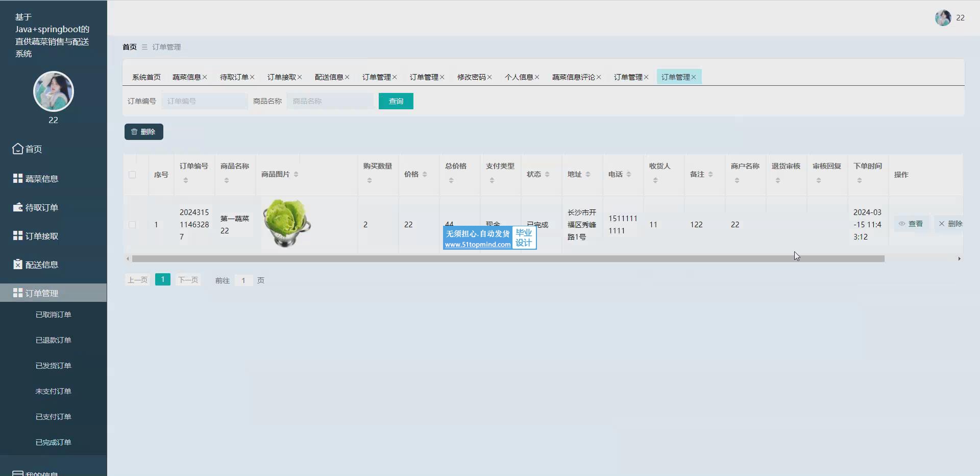
Task: Close the 待取订单 tab
Action: coord(252,77)
